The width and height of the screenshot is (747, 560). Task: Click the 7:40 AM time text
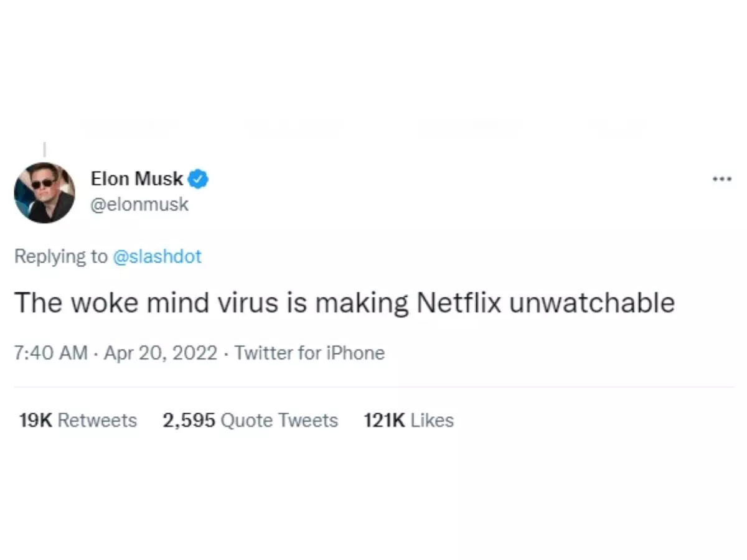tap(50, 353)
